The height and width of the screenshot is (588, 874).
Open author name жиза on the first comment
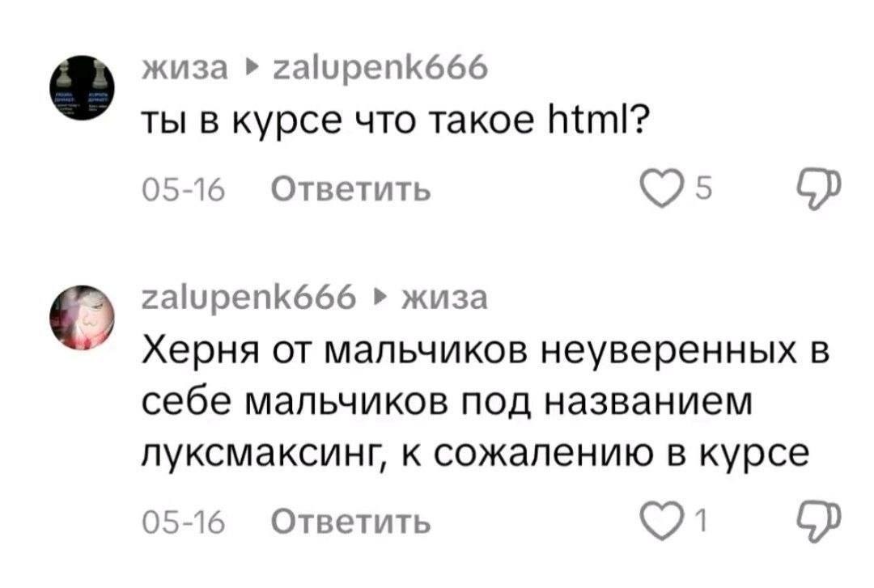185,69
